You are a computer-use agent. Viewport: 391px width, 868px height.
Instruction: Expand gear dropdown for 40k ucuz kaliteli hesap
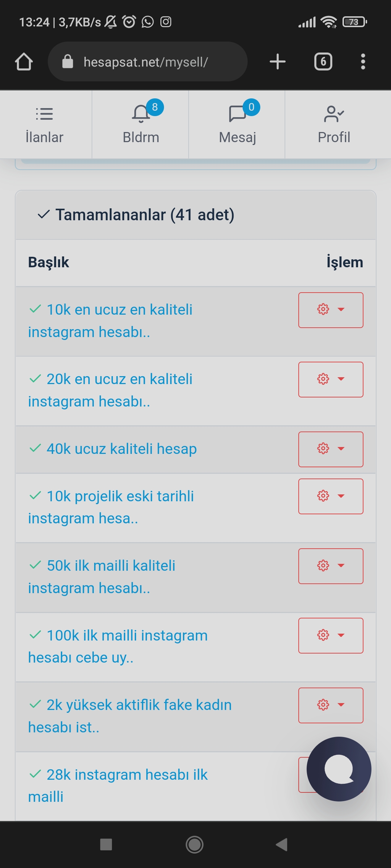331,449
